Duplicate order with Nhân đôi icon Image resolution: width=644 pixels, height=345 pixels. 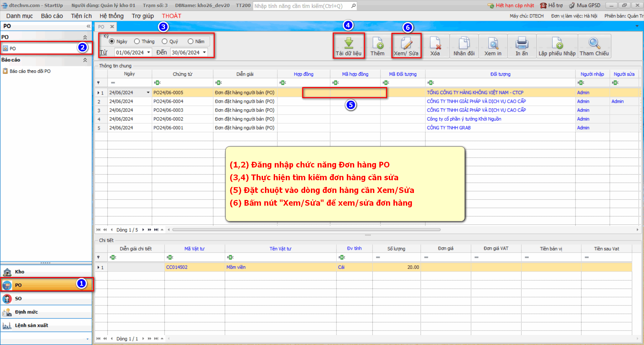pyautogui.click(x=464, y=44)
